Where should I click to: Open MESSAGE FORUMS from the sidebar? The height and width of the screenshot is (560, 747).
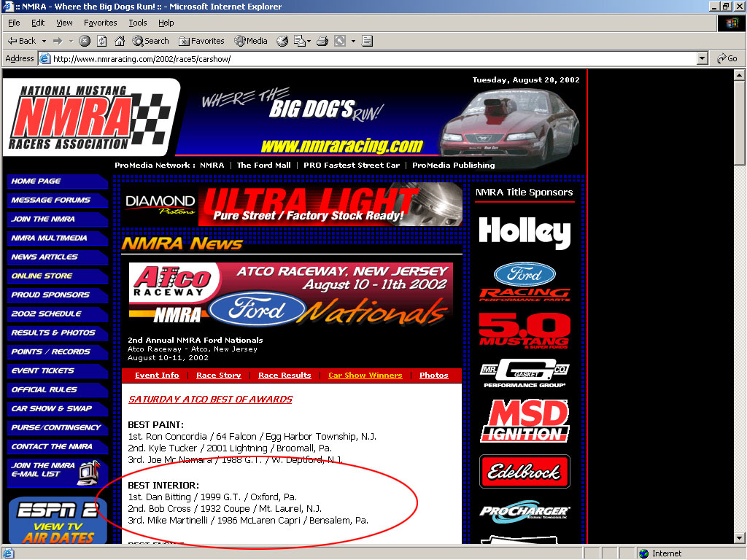pos(58,201)
